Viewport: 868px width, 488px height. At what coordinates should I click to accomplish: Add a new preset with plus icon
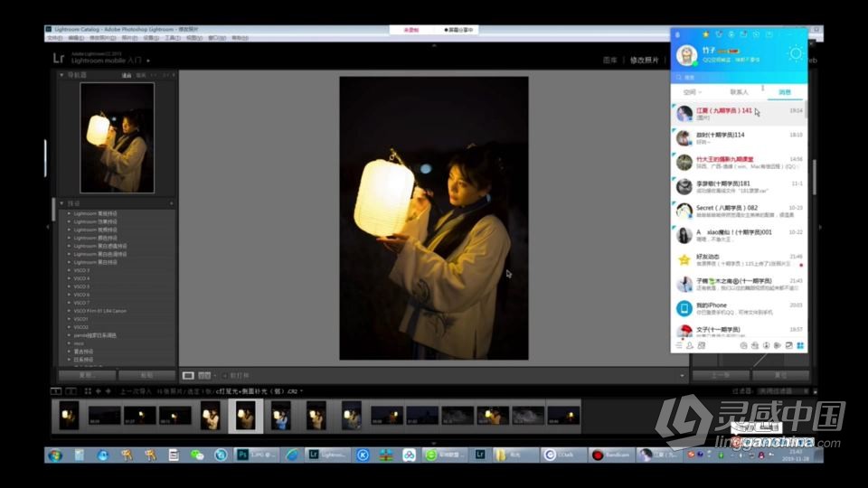171,203
